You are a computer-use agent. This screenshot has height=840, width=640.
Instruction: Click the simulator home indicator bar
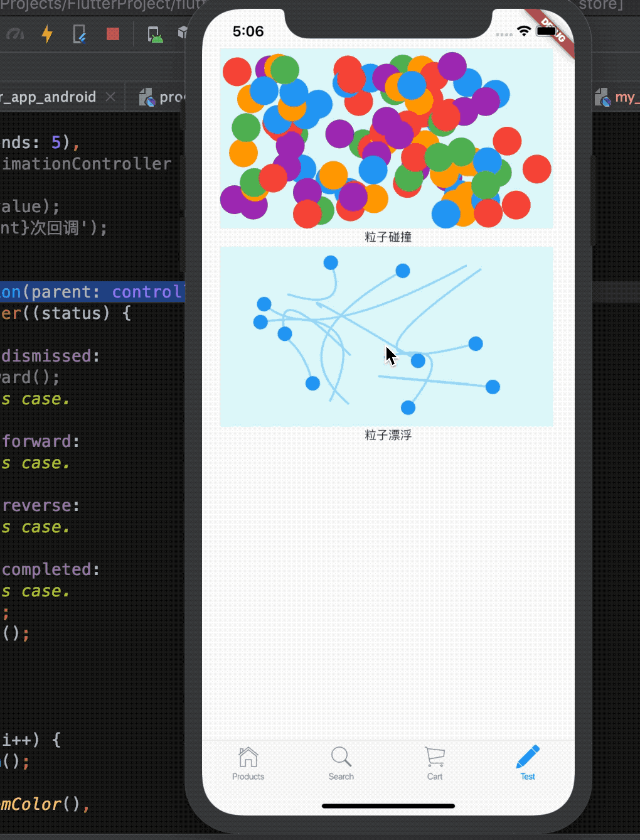(388, 805)
